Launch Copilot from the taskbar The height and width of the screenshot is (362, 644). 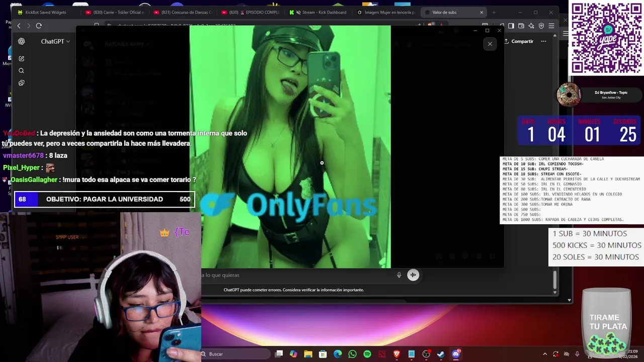(x=293, y=354)
